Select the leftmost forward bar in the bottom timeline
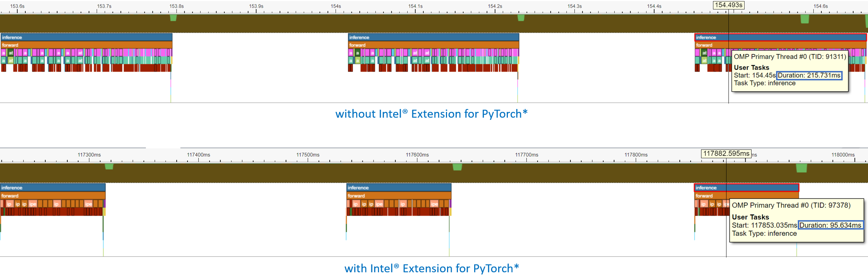The image size is (868, 277). coord(53,196)
